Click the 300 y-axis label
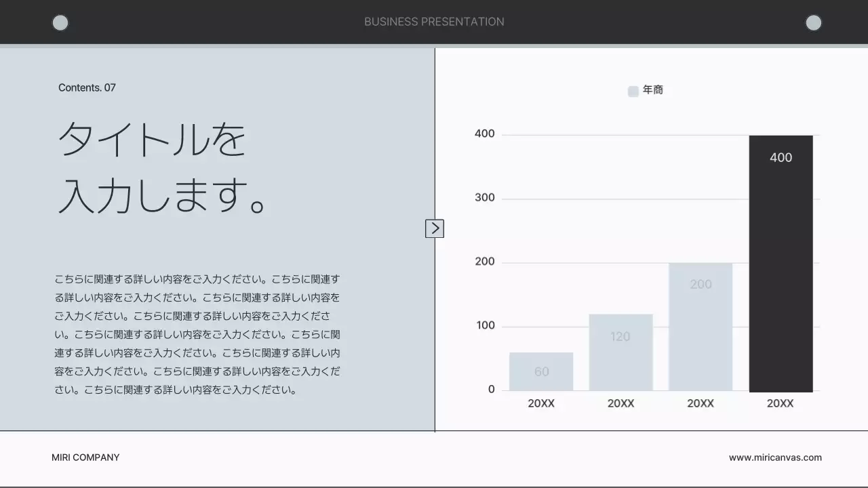 pyautogui.click(x=485, y=198)
